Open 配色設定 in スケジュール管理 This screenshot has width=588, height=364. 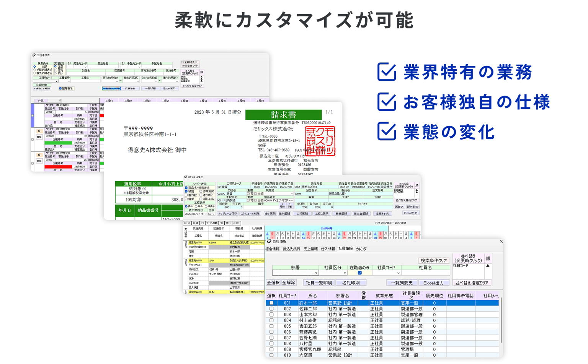pos(413,207)
